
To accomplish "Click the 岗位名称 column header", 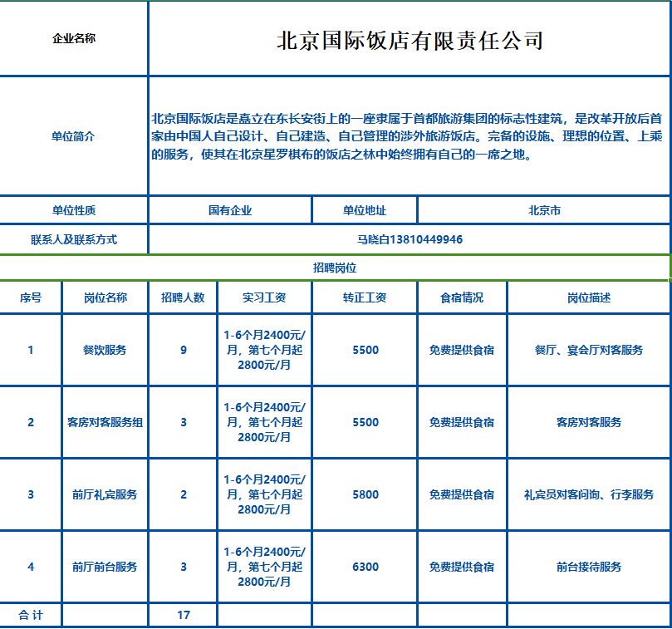I will 105,297.
